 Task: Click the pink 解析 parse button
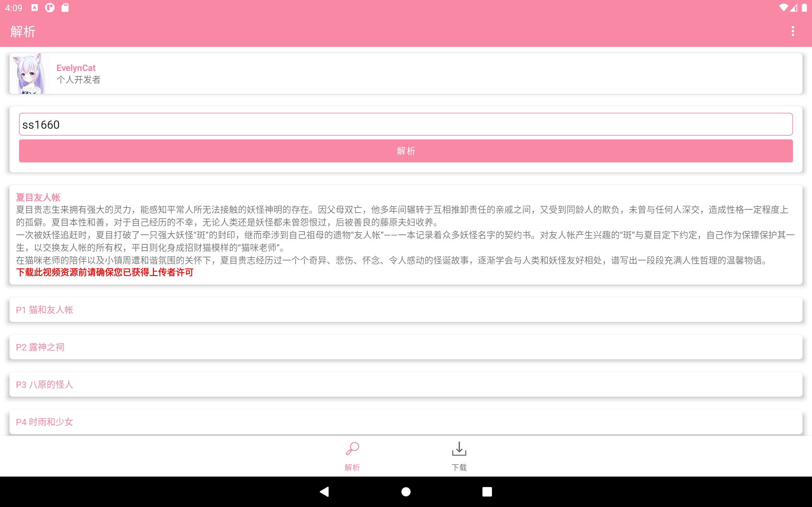(406, 151)
